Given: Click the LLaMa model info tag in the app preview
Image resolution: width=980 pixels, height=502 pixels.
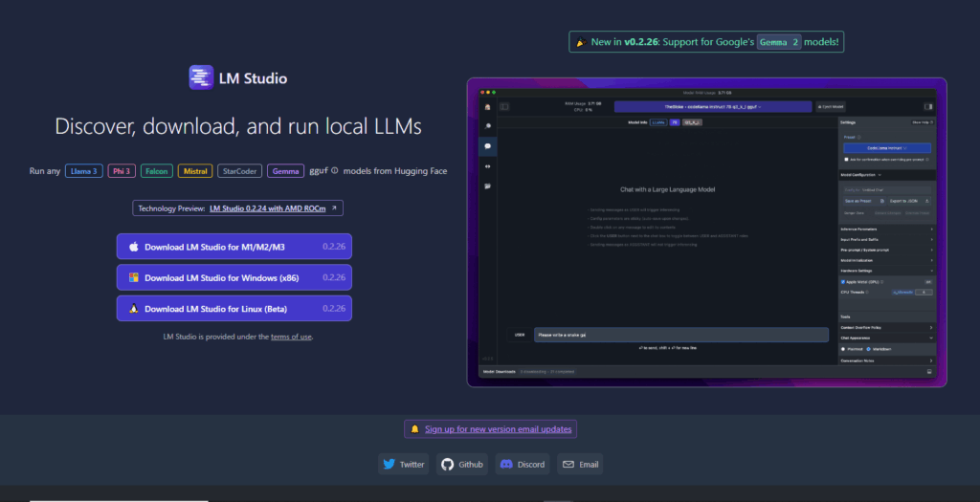Looking at the screenshot, I should coord(658,122).
